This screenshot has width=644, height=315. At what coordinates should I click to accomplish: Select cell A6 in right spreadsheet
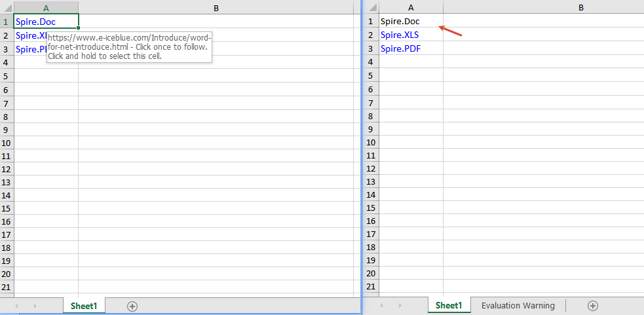tap(411, 89)
